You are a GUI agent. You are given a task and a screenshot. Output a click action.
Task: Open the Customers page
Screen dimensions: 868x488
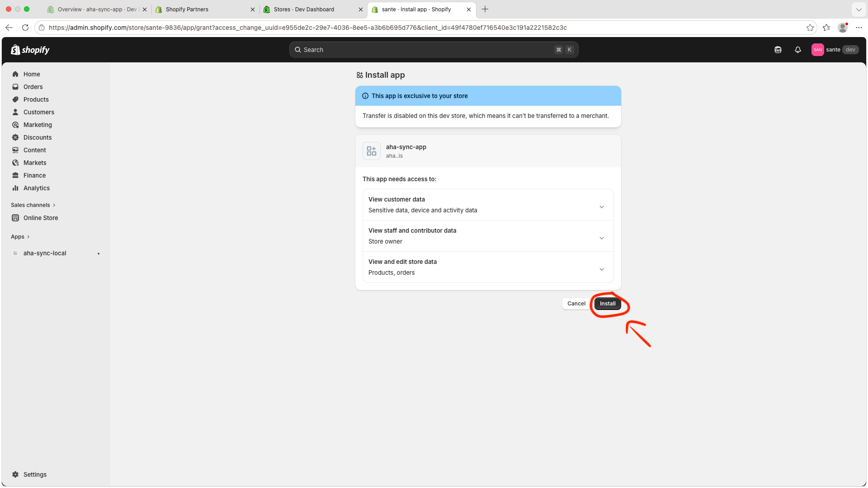pos(39,112)
